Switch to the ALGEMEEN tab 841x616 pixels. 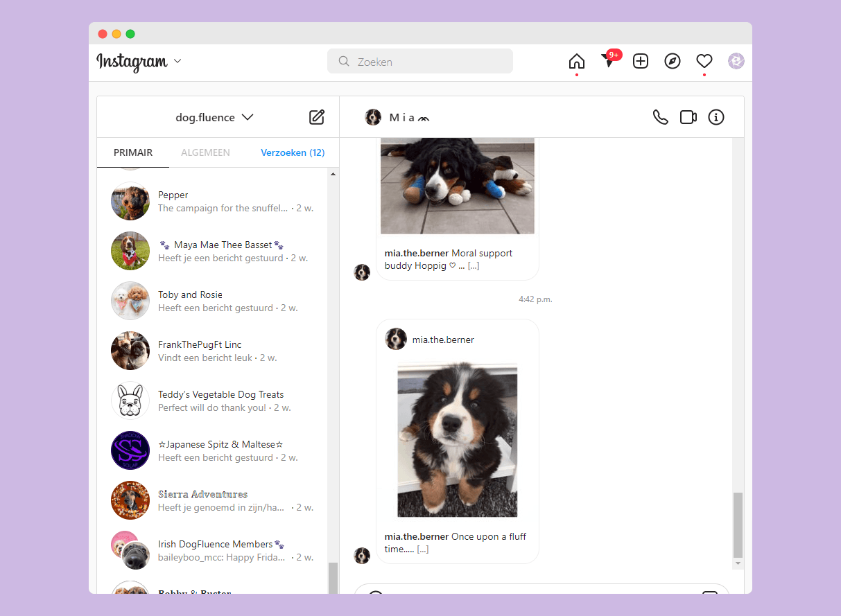205,152
